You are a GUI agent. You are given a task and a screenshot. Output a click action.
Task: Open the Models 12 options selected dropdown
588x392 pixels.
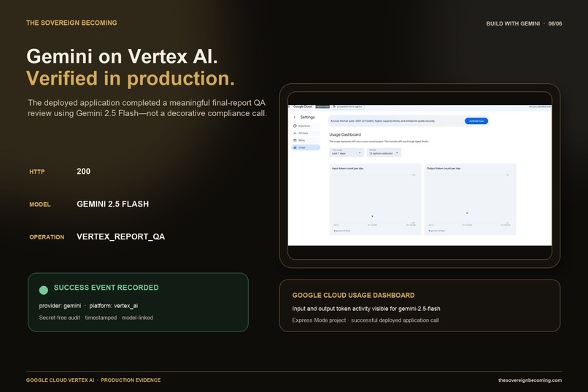(384, 153)
